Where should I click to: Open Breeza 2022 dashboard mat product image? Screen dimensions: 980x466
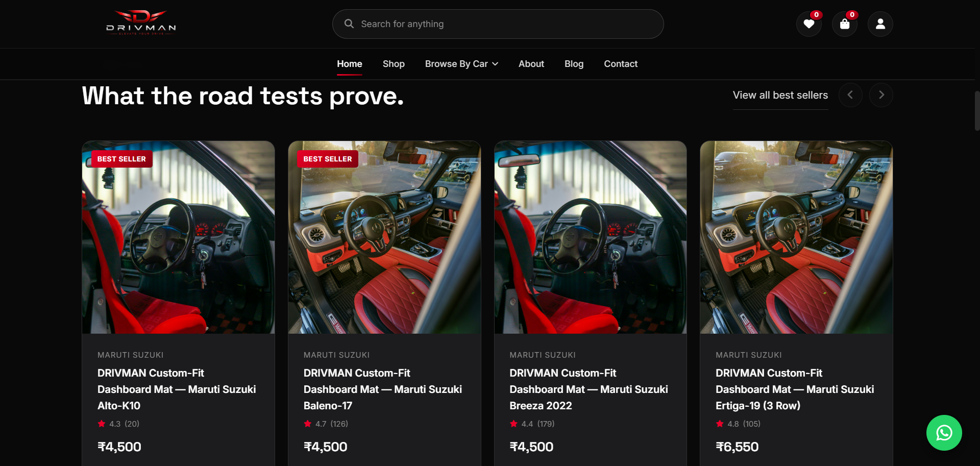pos(591,238)
